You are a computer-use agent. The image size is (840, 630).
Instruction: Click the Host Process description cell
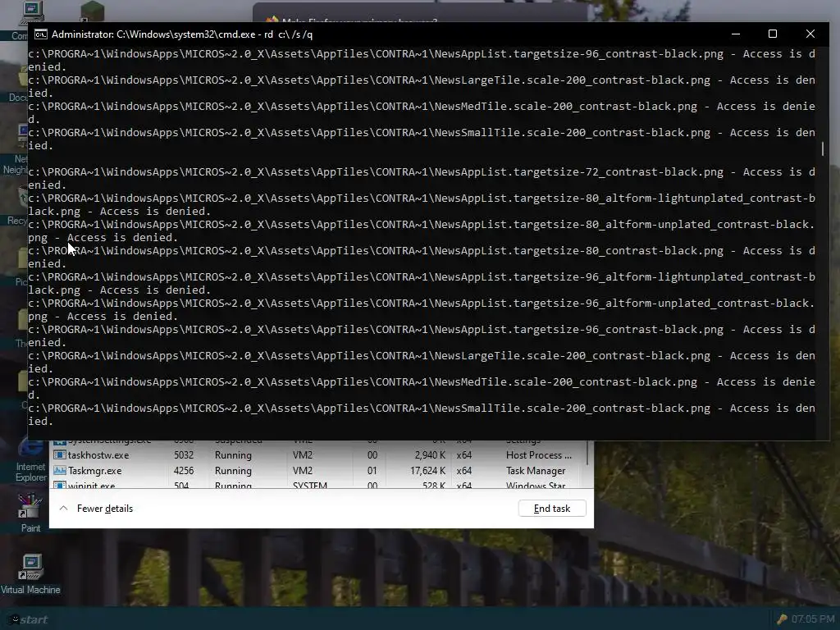539,454
